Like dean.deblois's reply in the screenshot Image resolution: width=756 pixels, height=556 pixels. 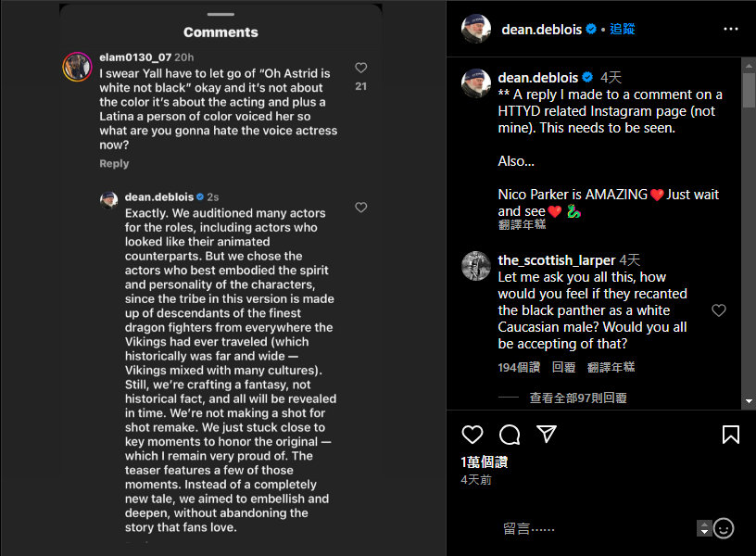click(361, 208)
